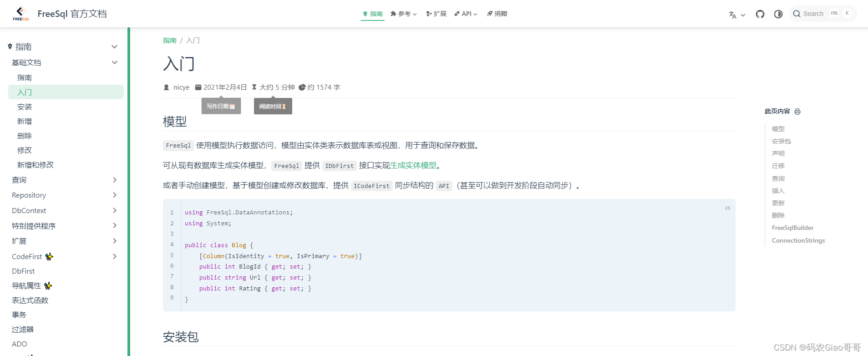Screen dimensions: 868x356
Task: Jump to 安装包 in table of contents
Action: [782, 141]
